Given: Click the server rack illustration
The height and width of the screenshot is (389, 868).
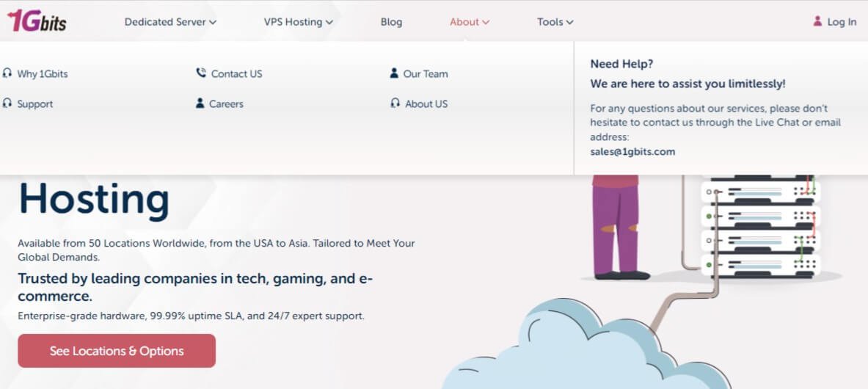Looking at the screenshot, I should [760, 226].
